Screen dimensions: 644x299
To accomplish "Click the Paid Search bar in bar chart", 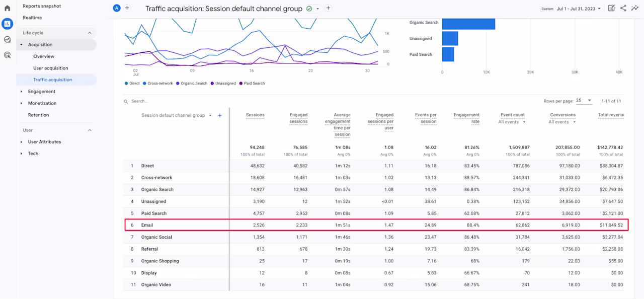I will coord(448,54).
